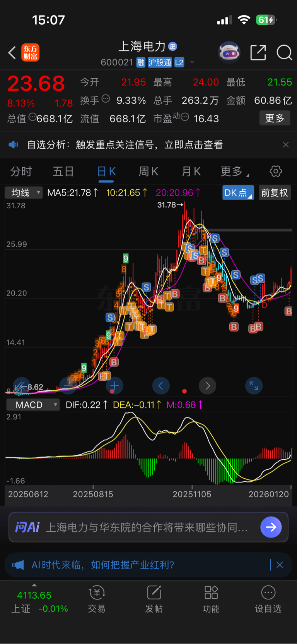Go back using the top-left arrow
The height and width of the screenshot is (644, 297).
point(12,53)
